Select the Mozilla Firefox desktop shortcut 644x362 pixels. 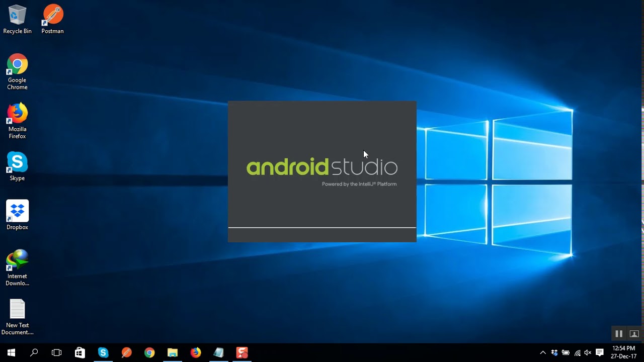coord(17,121)
